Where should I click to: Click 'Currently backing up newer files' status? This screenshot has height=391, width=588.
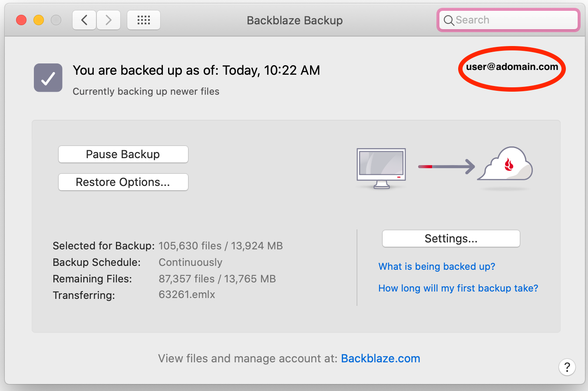tap(146, 91)
